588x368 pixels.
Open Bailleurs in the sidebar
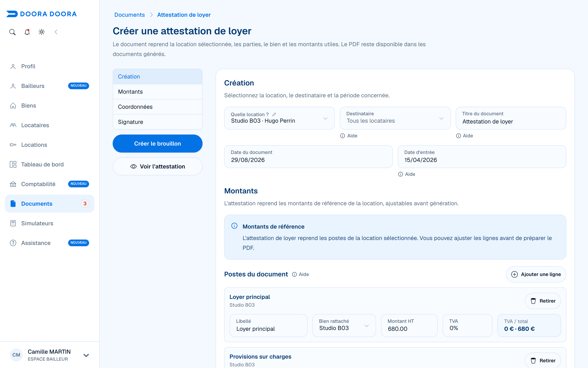pyautogui.click(x=50, y=86)
